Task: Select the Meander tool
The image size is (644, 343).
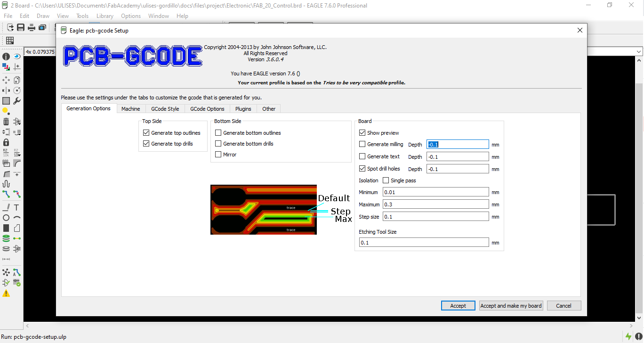Action: tap(6, 184)
